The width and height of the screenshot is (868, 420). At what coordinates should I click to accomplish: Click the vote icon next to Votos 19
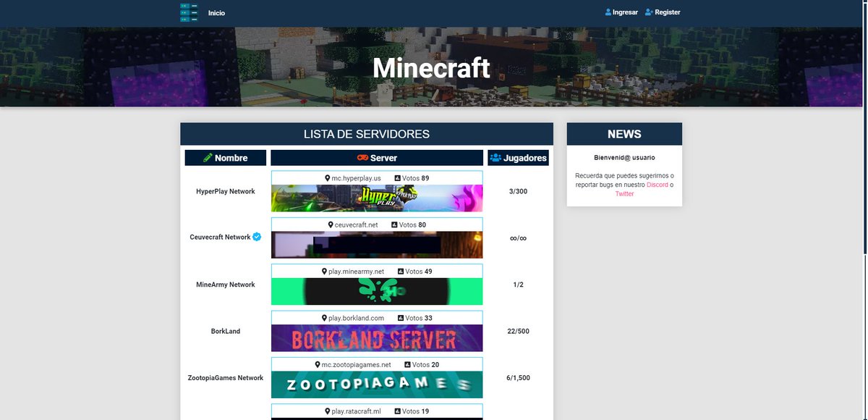tap(398, 411)
